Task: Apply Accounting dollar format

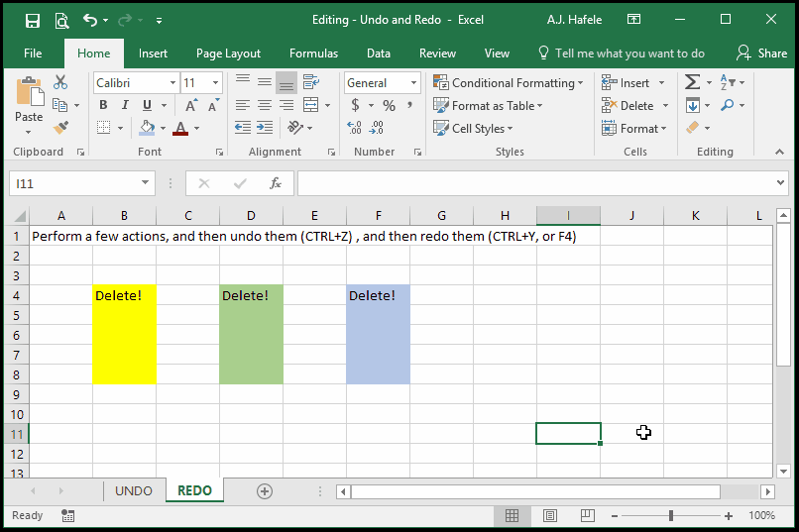Action: [x=355, y=105]
